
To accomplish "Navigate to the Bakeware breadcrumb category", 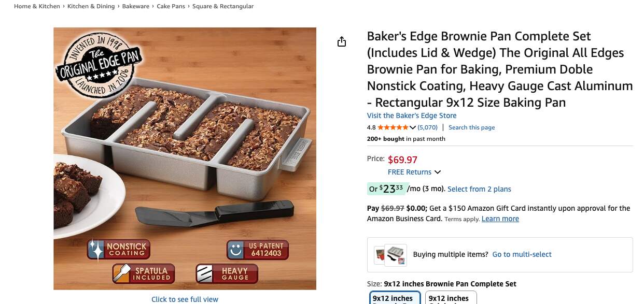I will pos(136,6).
